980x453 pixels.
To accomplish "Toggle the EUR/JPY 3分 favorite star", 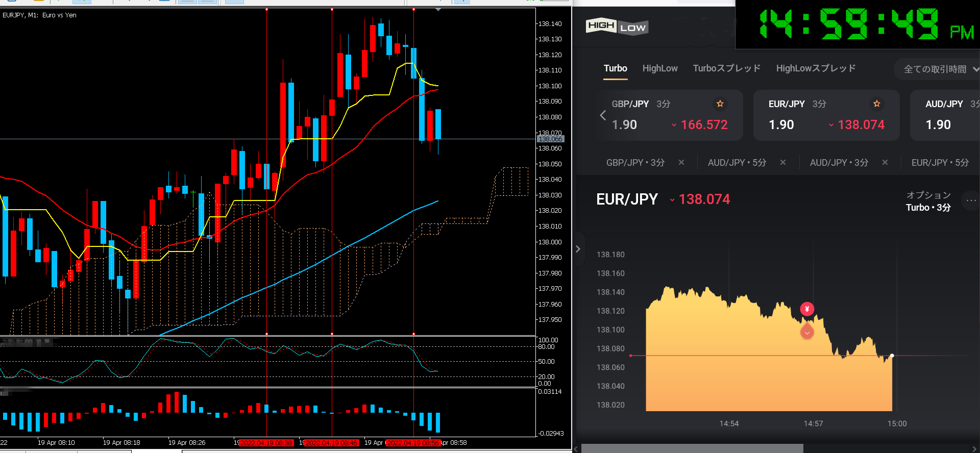I will (x=876, y=104).
